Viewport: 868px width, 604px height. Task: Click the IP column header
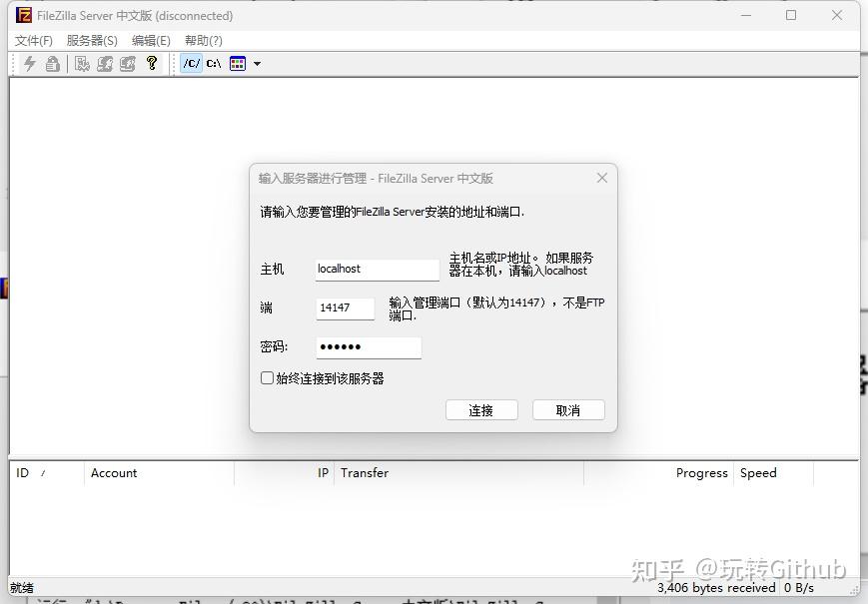point(284,473)
